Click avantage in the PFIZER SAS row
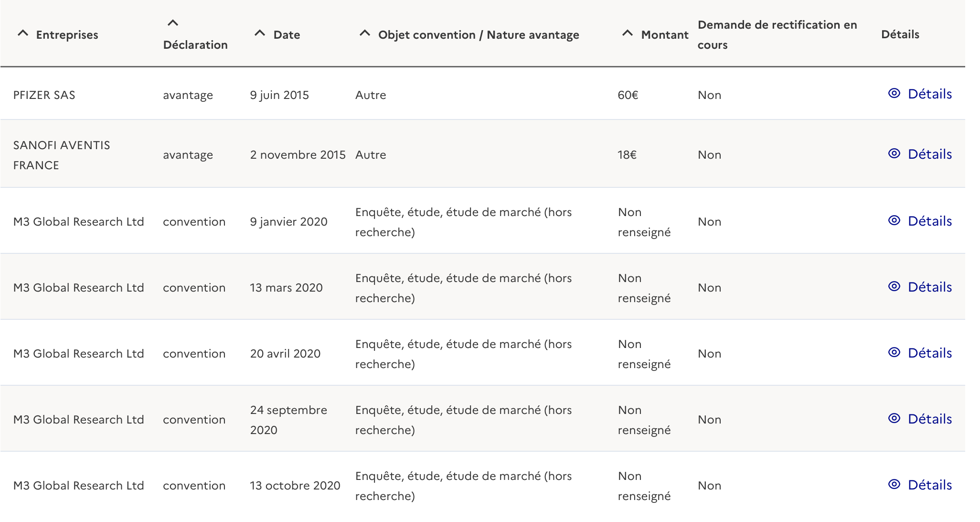The width and height of the screenshot is (980, 522). pyautogui.click(x=188, y=95)
